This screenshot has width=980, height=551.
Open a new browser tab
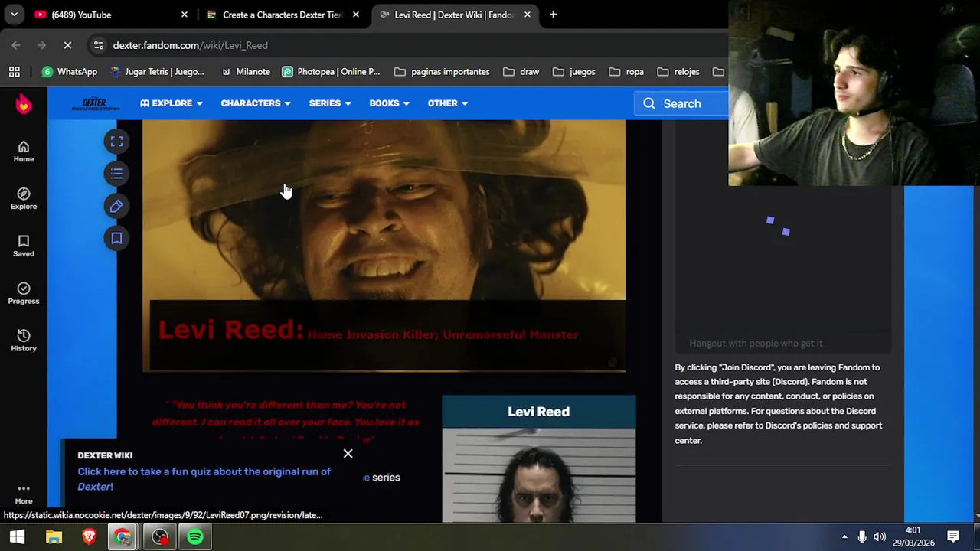click(553, 15)
